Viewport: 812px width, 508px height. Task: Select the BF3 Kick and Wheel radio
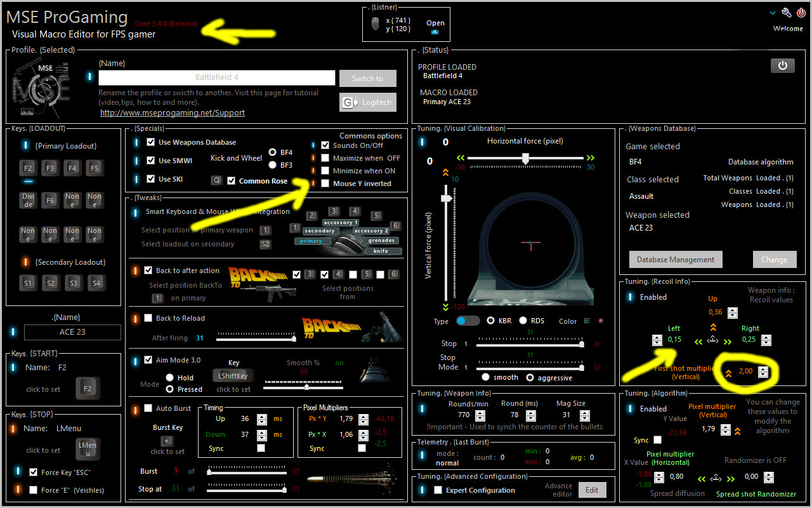[x=272, y=165]
